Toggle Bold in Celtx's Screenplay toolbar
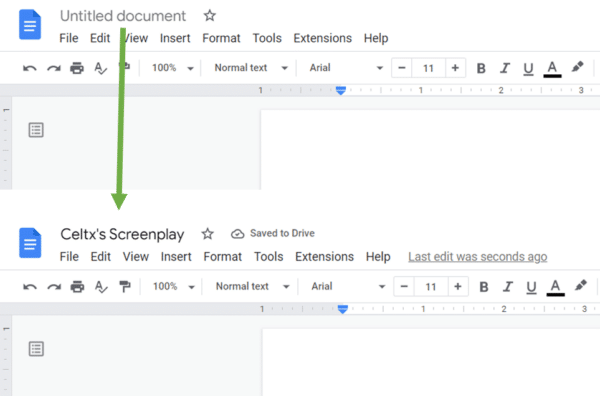Image resolution: width=600 pixels, height=396 pixels. pyautogui.click(x=484, y=287)
